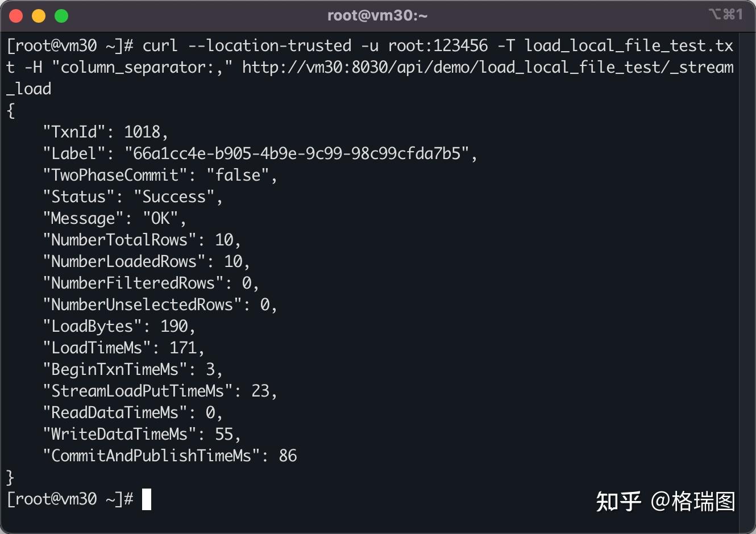Click the yellow minimize traffic light
Viewport: 756px width, 534px height.
pos(38,15)
